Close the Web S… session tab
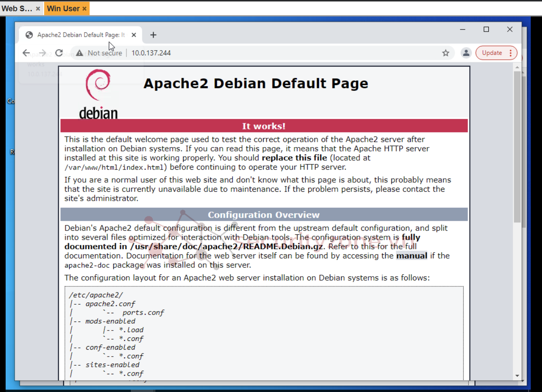 (x=38, y=9)
